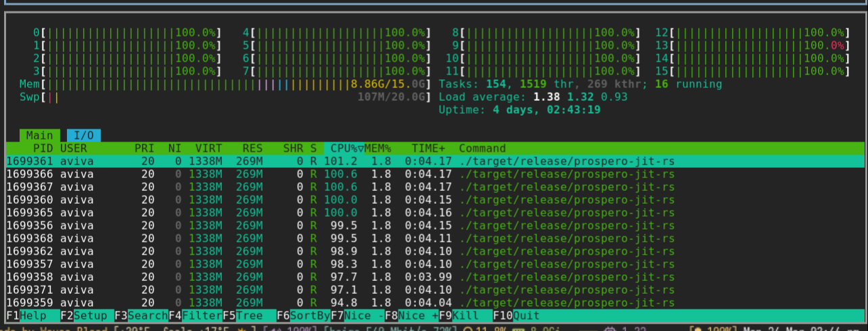Open the F6 SortBy menu
This screenshot has height=331, width=868.
(x=303, y=316)
